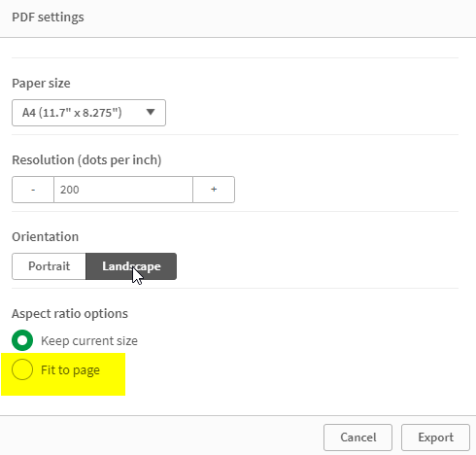Export the PDF with current settings

435,437
